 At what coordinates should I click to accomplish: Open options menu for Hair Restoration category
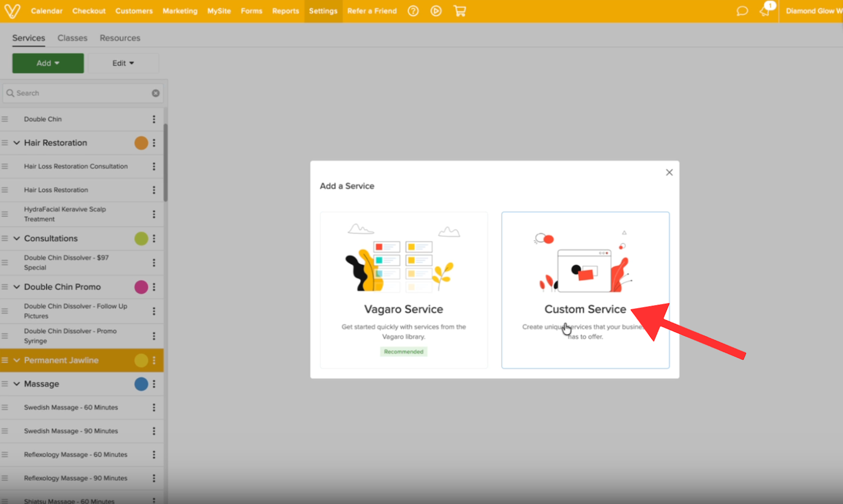[154, 143]
